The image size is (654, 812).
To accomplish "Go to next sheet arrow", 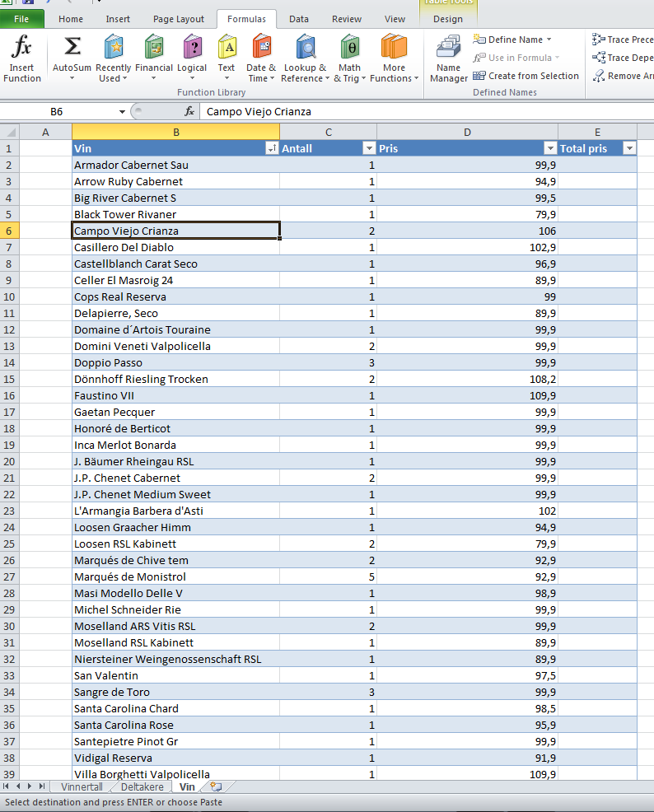I will (30, 786).
